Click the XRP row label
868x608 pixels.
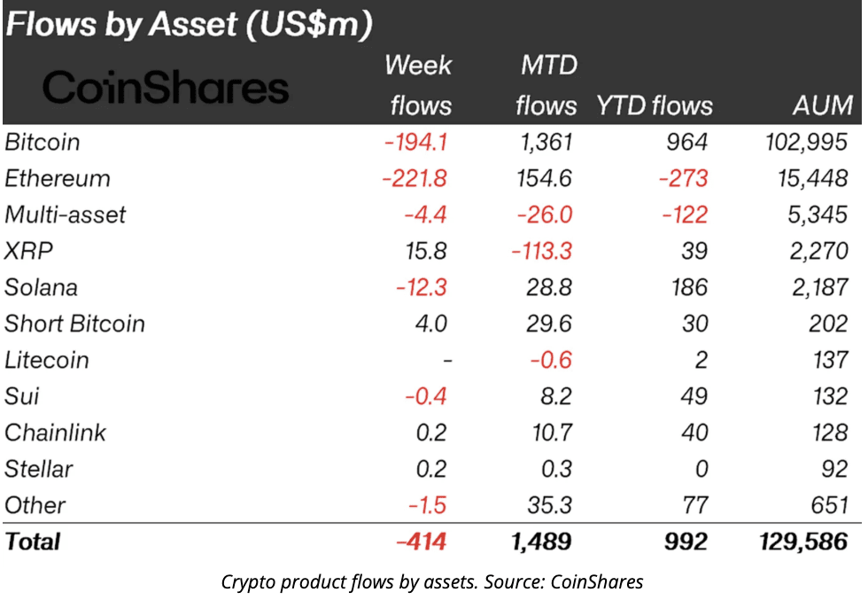pyautogui.click(x=29, y=251)
